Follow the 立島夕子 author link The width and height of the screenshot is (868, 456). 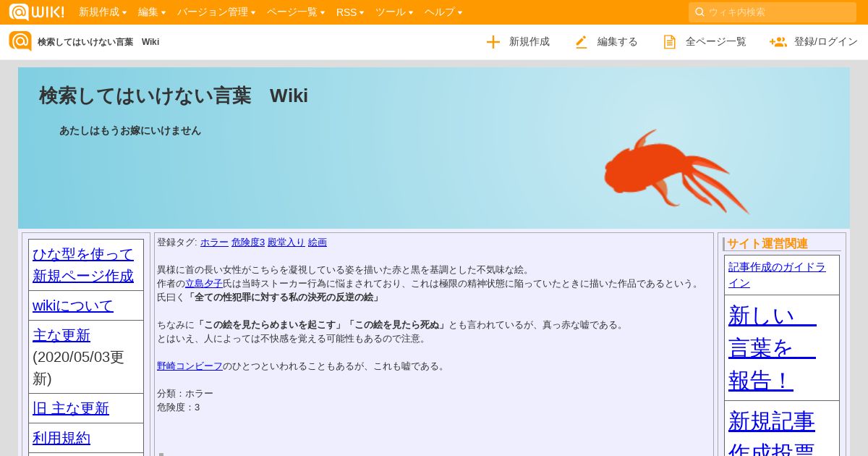(204, 284)
